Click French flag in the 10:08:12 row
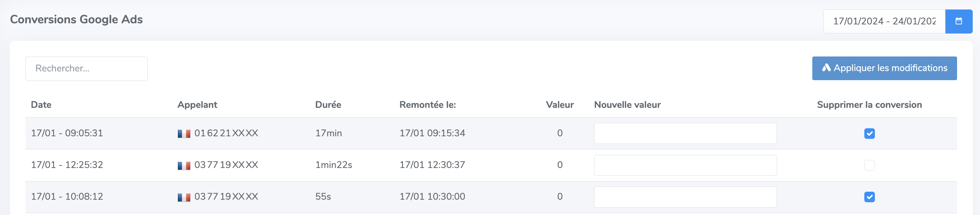 click(184, 197)
